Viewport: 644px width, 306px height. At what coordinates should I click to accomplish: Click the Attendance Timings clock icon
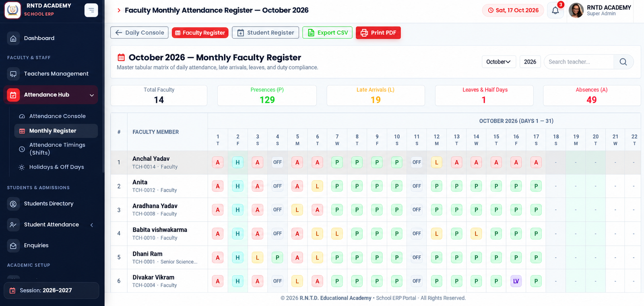22,149
